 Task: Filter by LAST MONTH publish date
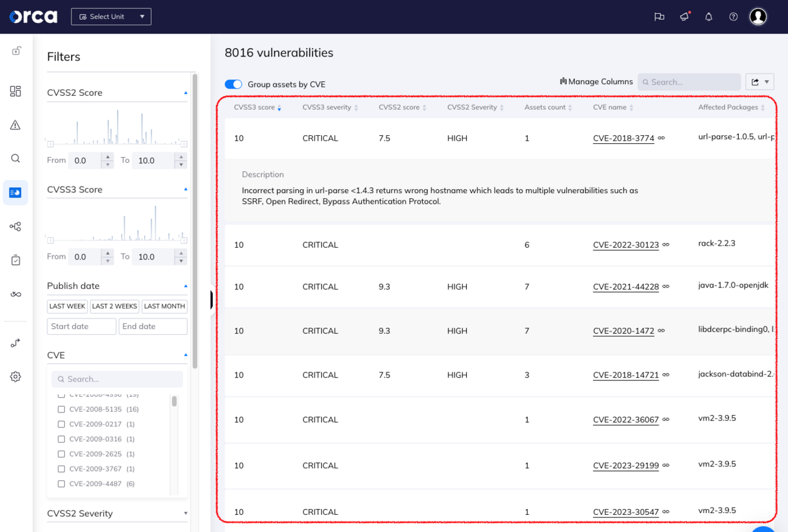[x=164, y=306]
